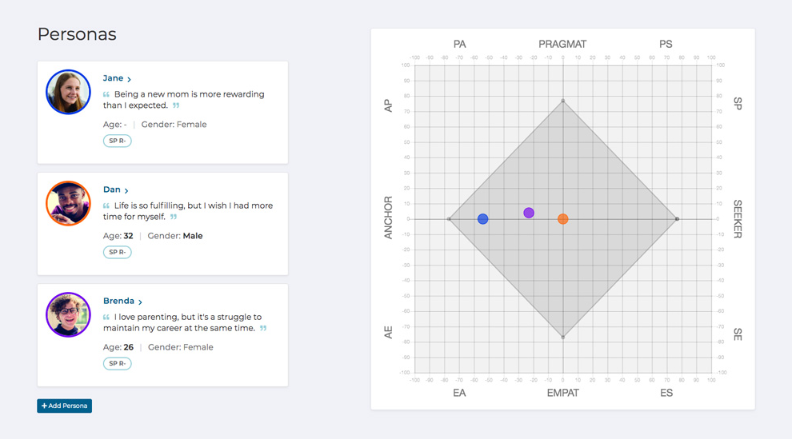792x439 pixels.
Task: Click the SP R- tag on Jane's card
Action: [x=117, y=141]
